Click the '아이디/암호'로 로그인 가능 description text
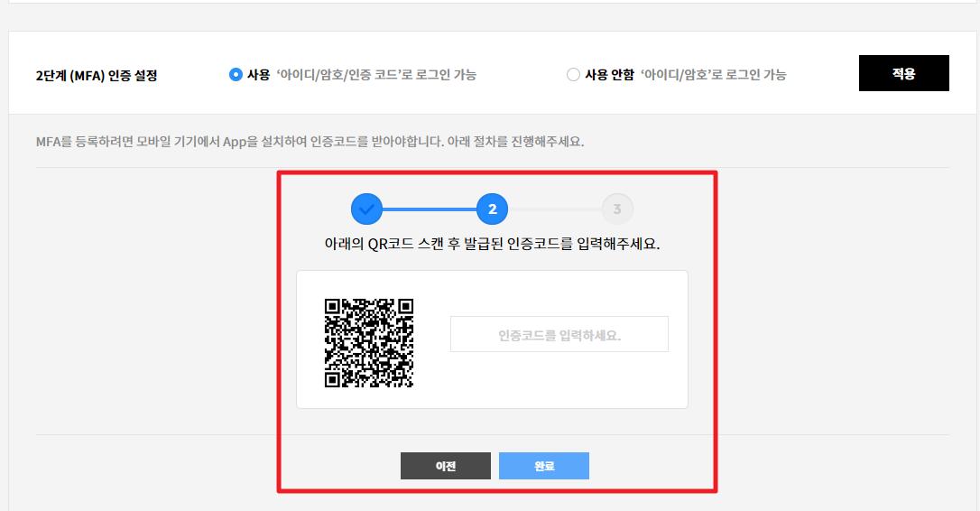980x511 pixels. point(713,75)
